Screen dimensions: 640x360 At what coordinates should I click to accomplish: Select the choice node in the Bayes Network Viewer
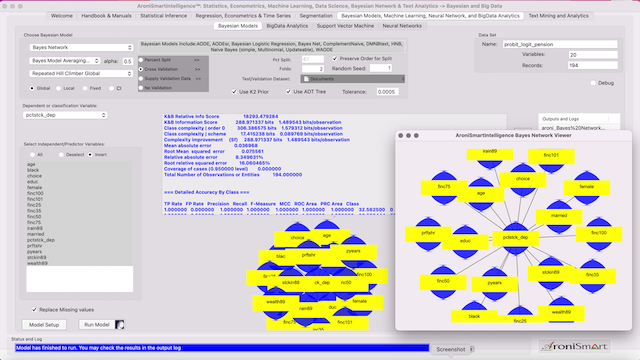pyautogui.click(x=523, y=179)
